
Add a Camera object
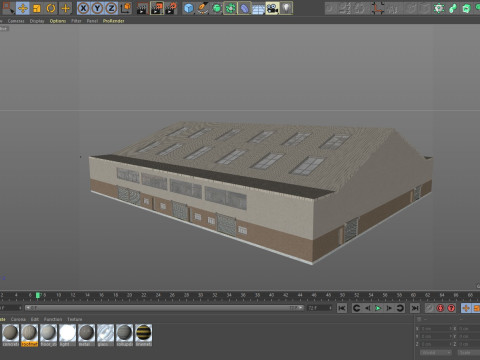(272, 8)
